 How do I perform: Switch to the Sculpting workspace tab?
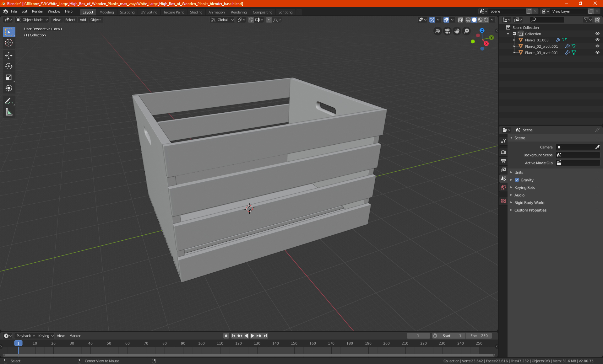[x=127, y=12]
